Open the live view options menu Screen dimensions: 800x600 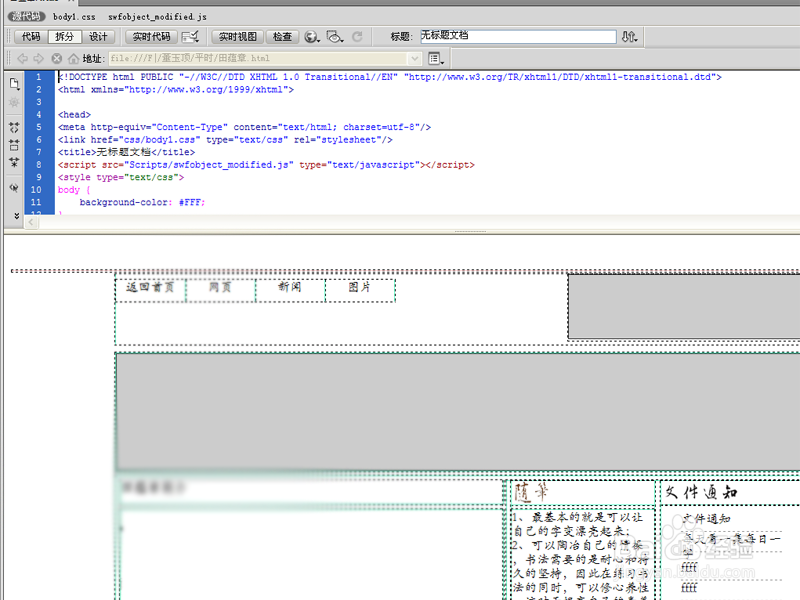click(436, 59)
